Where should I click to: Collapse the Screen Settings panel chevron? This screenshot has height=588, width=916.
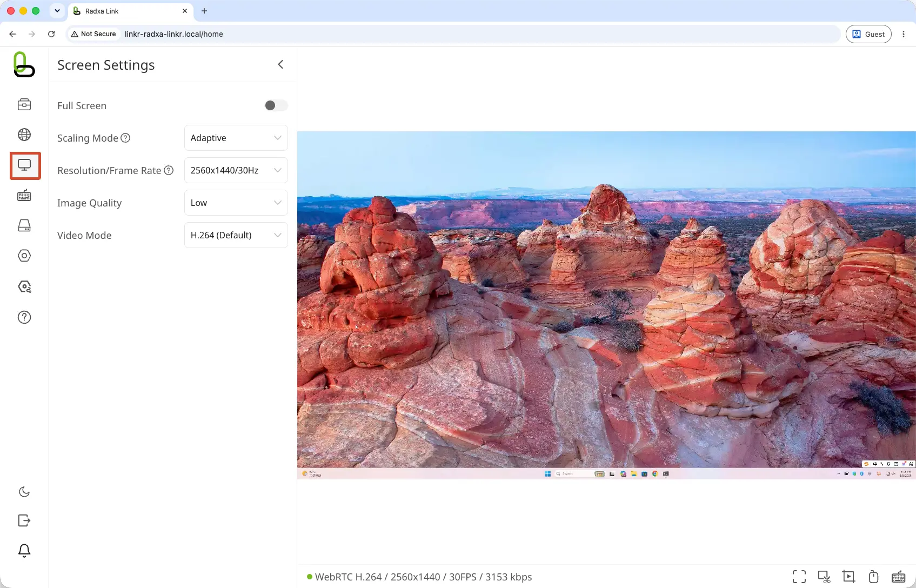point(280,64)
